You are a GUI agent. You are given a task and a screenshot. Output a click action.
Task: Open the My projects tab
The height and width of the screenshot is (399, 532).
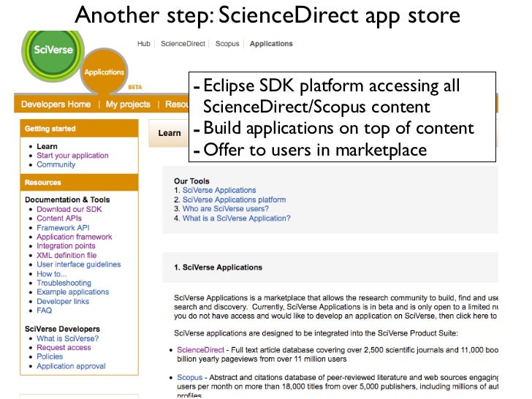click(128, 104)
